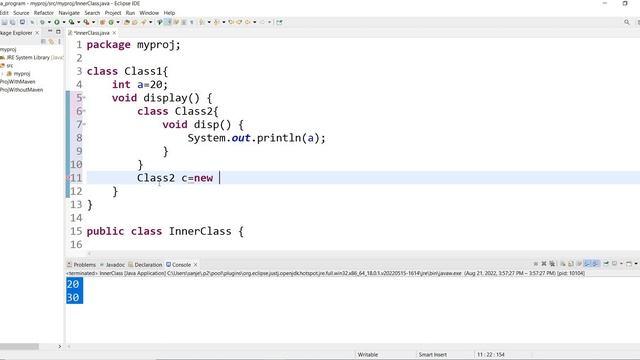Open Display Selected Console dropdown arrow

621,264
